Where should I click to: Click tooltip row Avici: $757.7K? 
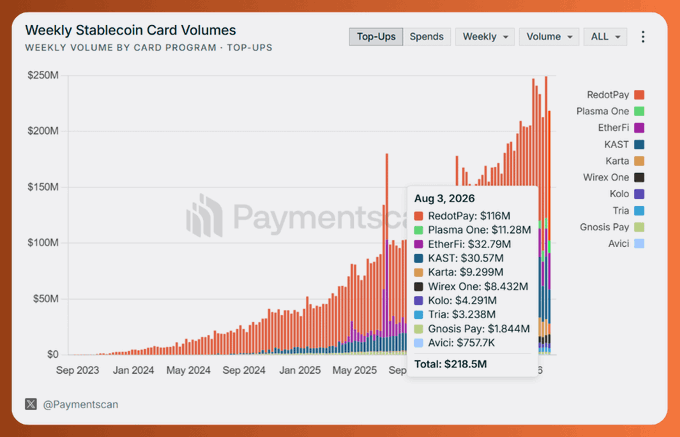tap(454, 343)
